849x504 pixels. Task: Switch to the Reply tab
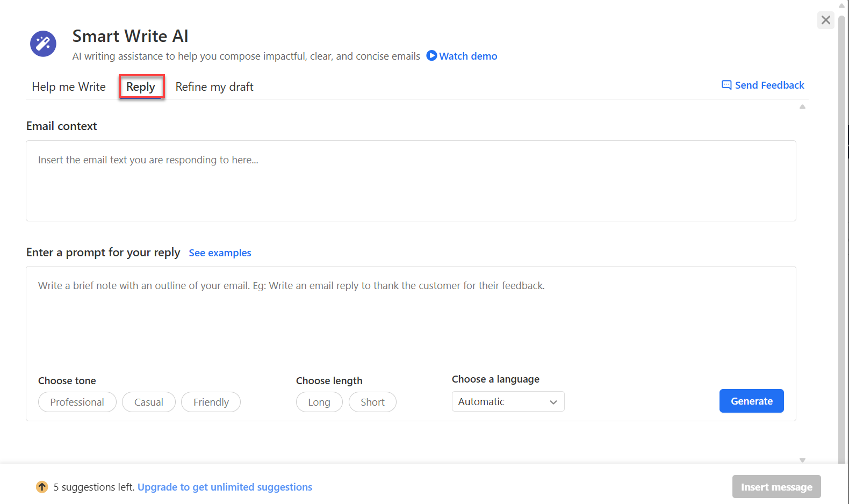141,87
